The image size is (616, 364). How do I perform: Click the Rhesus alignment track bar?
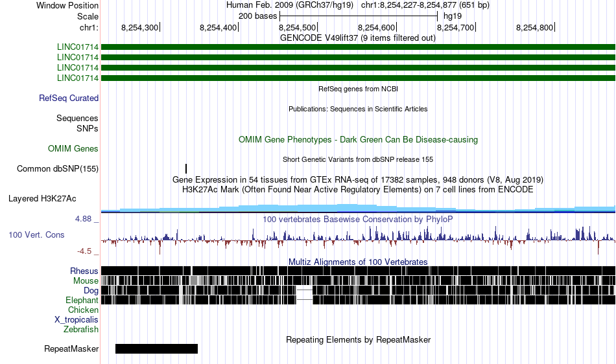pyautogui.click(x=359, y=271)
